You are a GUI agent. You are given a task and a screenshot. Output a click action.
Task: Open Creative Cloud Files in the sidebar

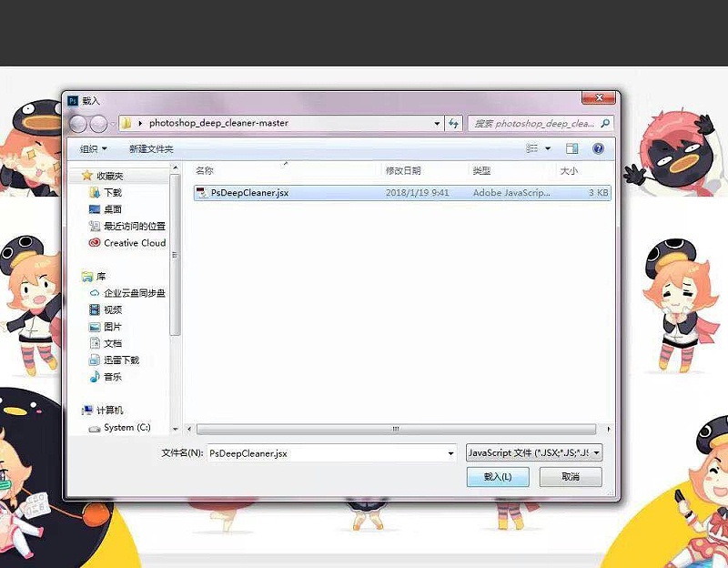coord(134,243)
